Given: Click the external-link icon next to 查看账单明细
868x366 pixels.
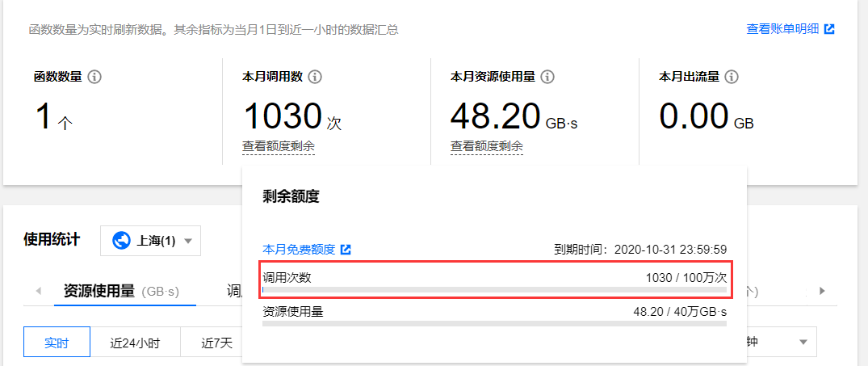Looking at the screenshot, I should [828, 29].
